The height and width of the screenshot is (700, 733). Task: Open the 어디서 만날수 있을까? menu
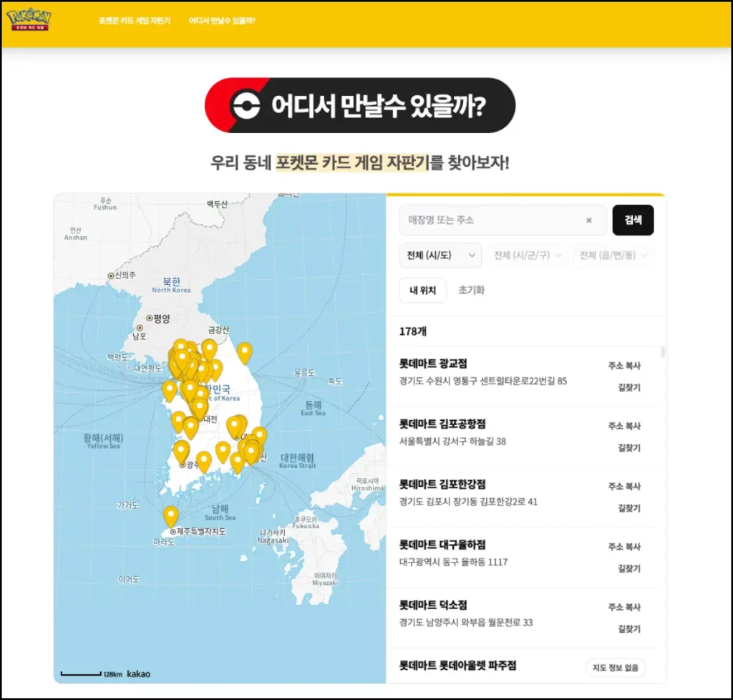(x=222, y=21)
